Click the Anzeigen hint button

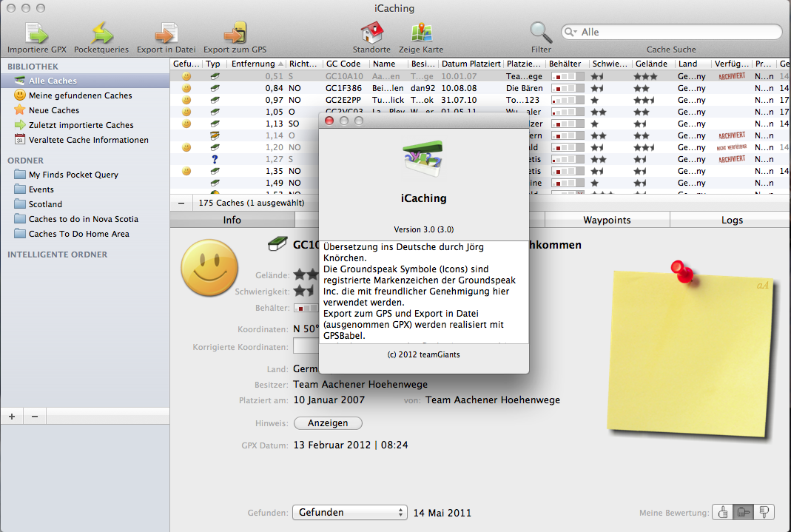(328, 423)
